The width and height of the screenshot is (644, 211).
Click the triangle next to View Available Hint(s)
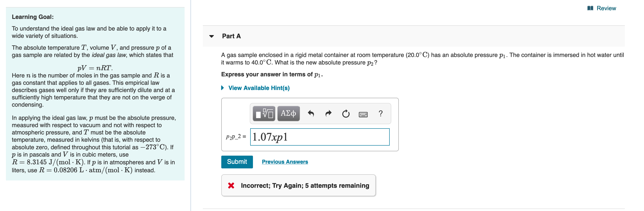point(222,88)
